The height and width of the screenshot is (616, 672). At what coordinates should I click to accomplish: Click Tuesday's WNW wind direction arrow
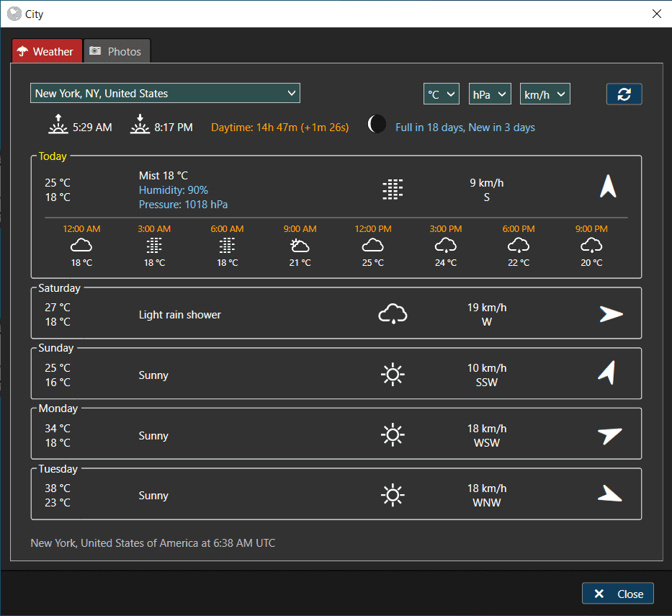(x=609, y=494)
